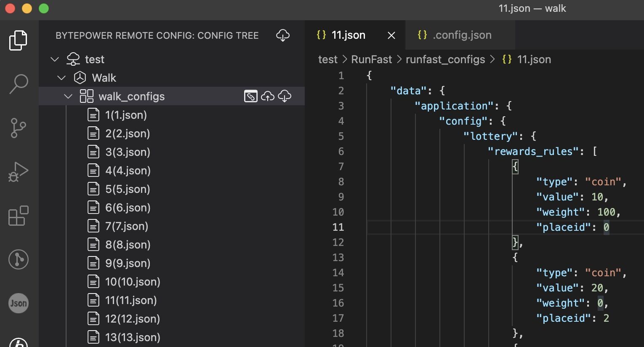The image size is (644, 347).
Task: Close the 11.json tab
Action: click(x=391, y=35)
